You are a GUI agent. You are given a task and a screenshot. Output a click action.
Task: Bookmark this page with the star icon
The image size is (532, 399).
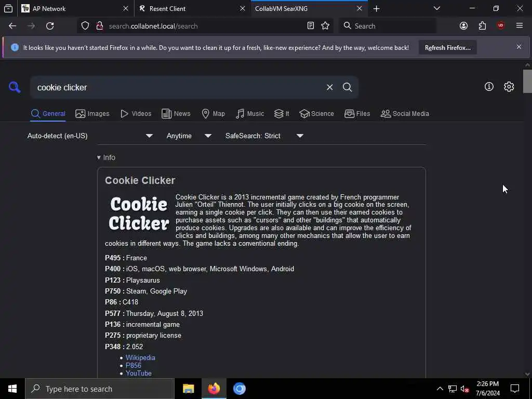[x=325, y=26]
